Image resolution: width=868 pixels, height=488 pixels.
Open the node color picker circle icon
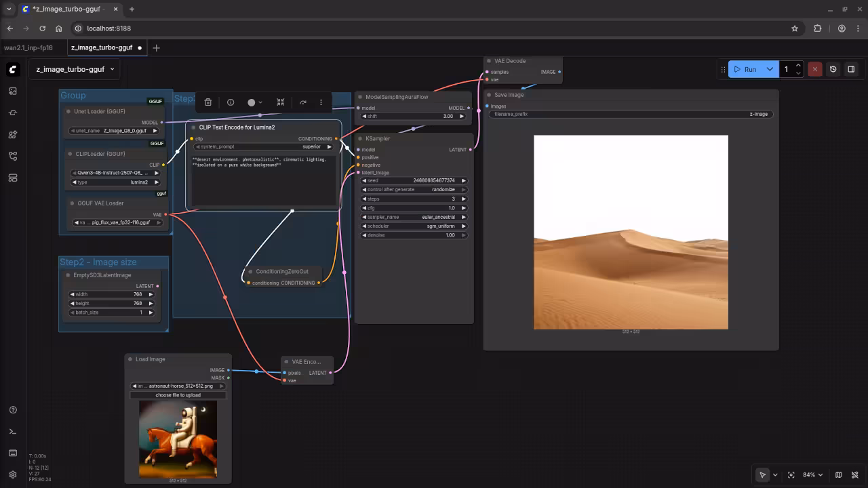click(x=253, y=102)
